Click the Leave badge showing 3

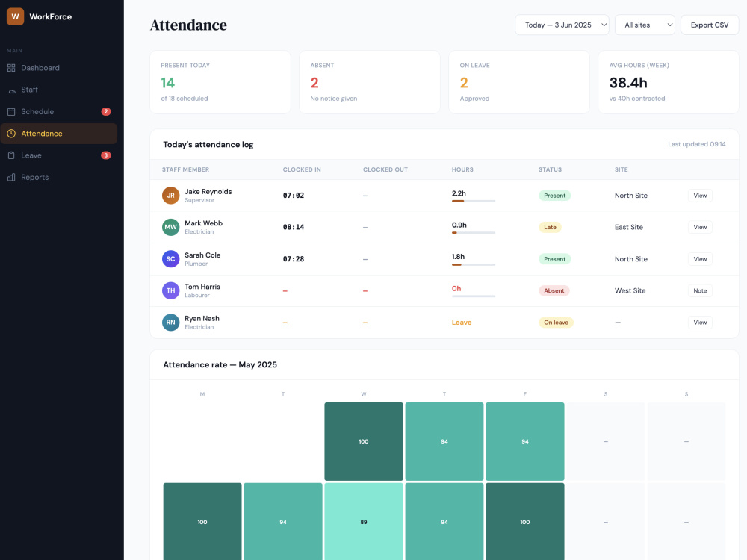point(106,155)
